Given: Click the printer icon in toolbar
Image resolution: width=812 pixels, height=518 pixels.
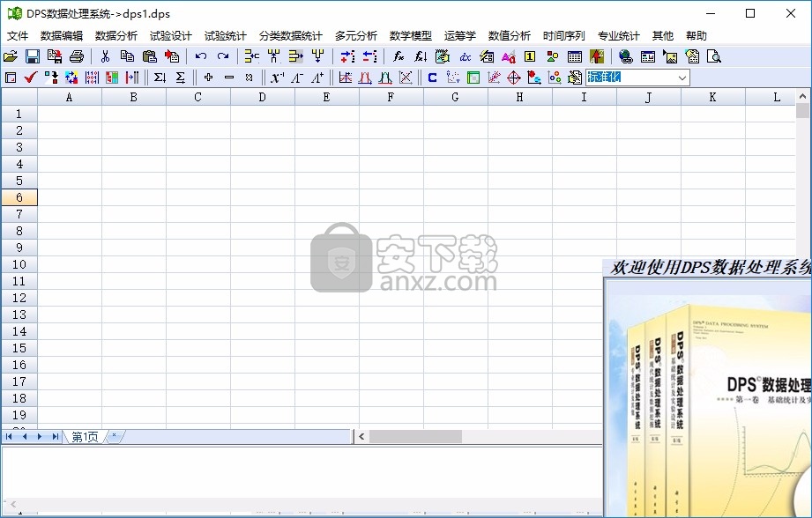Looking at the screenshot, I should click(x=77, y=56).
